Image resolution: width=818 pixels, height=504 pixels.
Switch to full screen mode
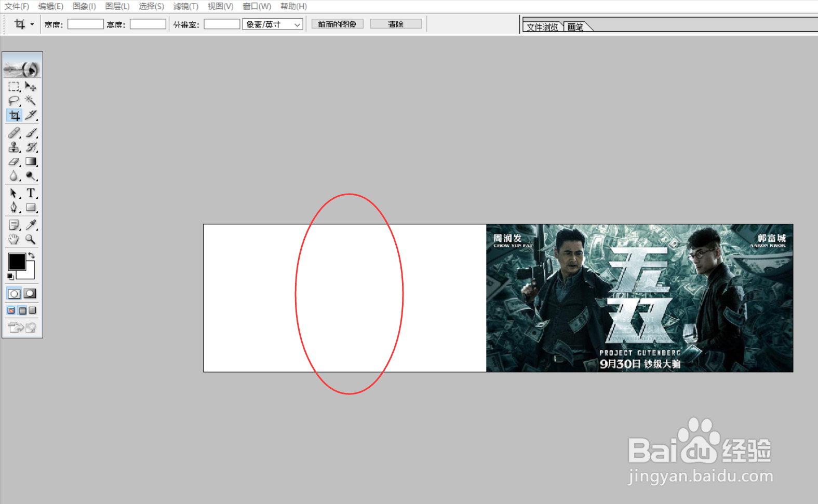(x=33, y=310)
